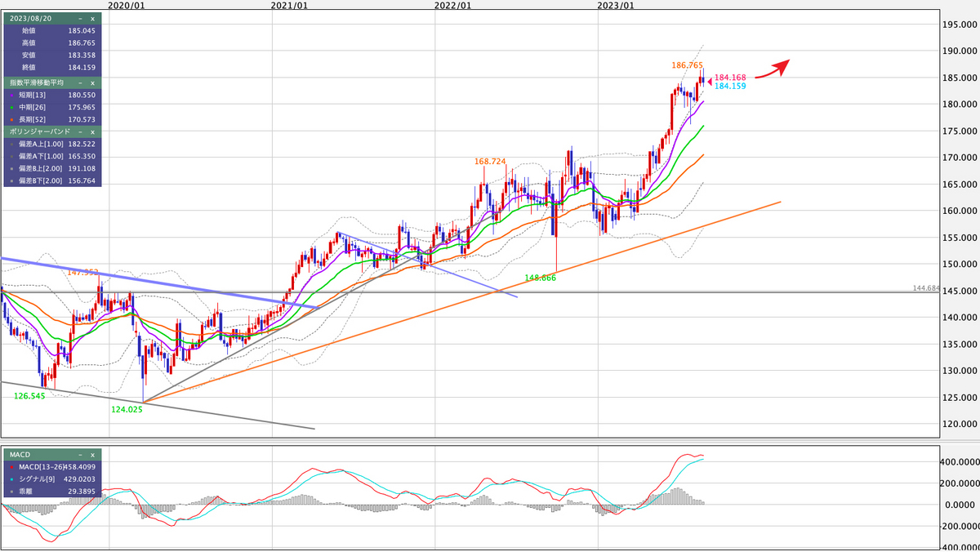The width and height of the screenshot is (980, 552).
Task: Close the ボリンジャーバンド panel
Action: 92,131
